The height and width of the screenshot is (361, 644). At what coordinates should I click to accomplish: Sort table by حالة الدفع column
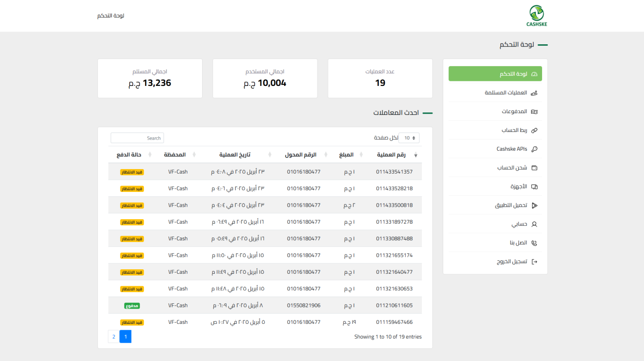(129, 155)
